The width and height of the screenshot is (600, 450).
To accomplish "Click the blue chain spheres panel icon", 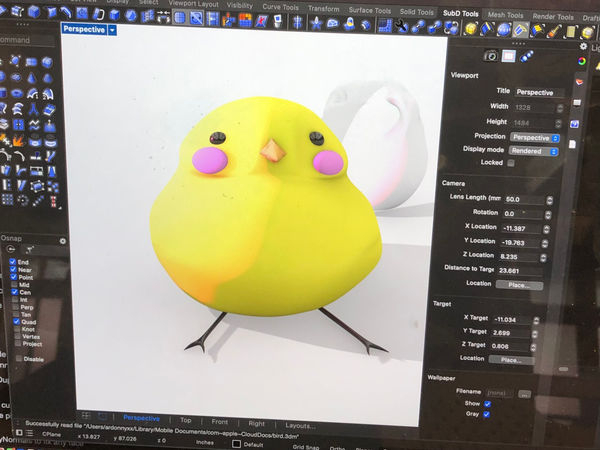I will pyautogui.click(x=527, y=57).
